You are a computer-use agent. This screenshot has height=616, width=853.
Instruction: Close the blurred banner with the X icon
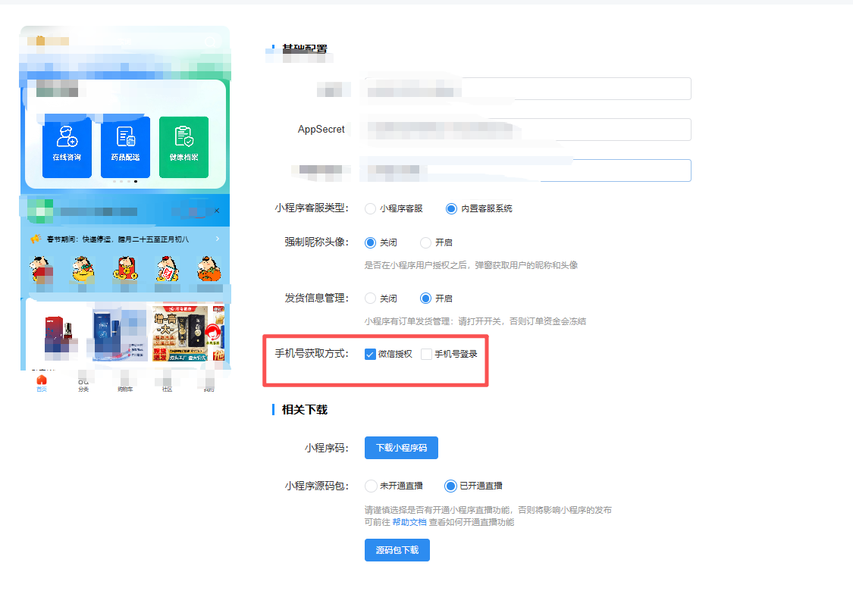(216, 211)
